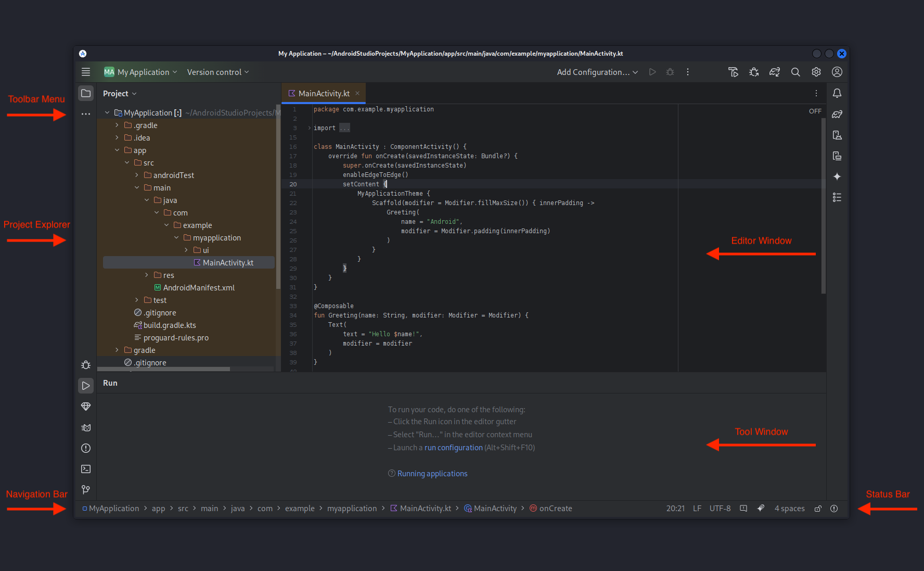924x571 pixels.
Task: Toggle the OFF inspections widget in editor
Action: [x=815, y=111]
